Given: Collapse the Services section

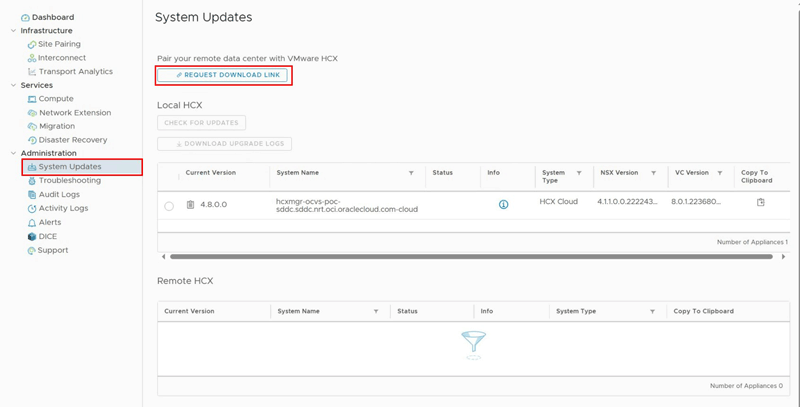Looking at the screenshot, I should tap(13, 85).
